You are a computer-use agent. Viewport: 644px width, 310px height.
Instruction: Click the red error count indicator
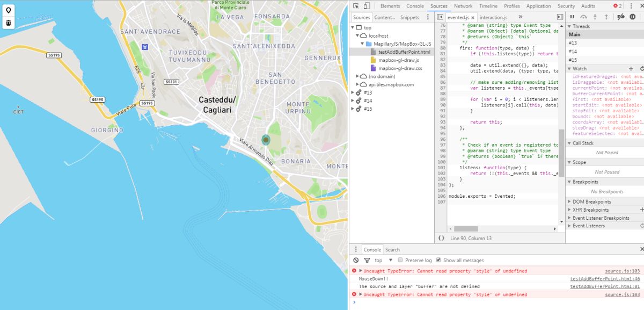(x=618, y=6)
